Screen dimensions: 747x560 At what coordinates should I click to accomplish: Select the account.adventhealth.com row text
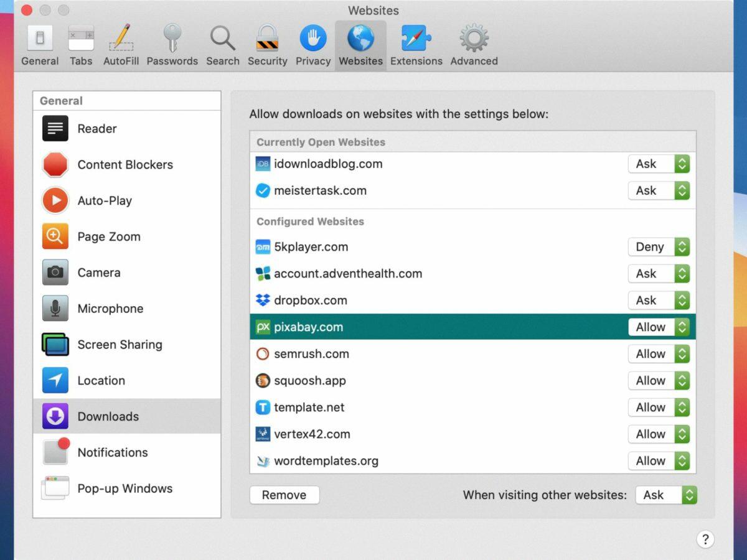tap(348, 274)
